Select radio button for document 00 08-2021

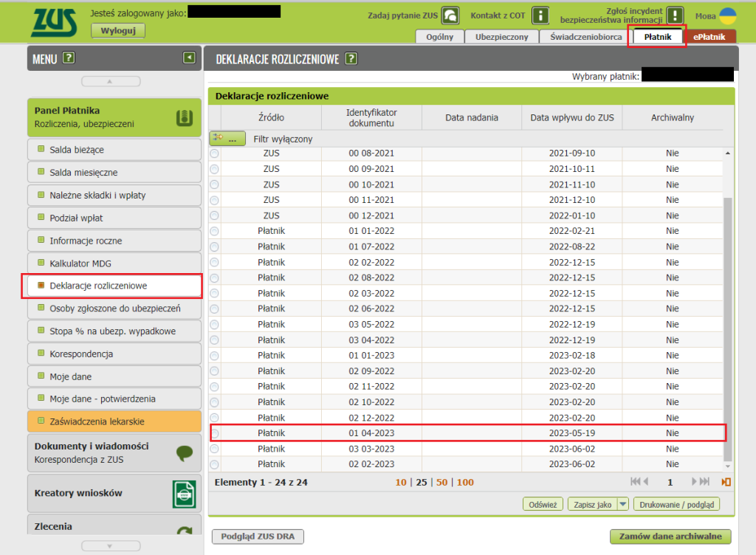click(x=215, y=154)
